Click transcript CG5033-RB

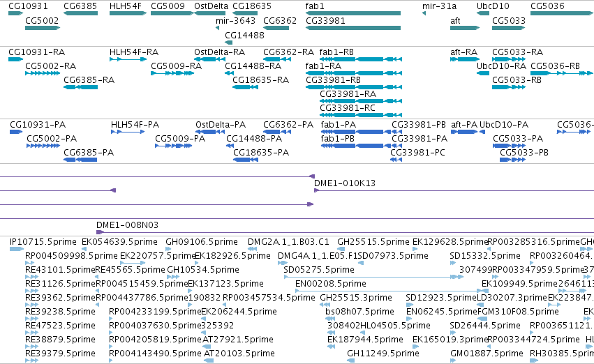point(517,79)
